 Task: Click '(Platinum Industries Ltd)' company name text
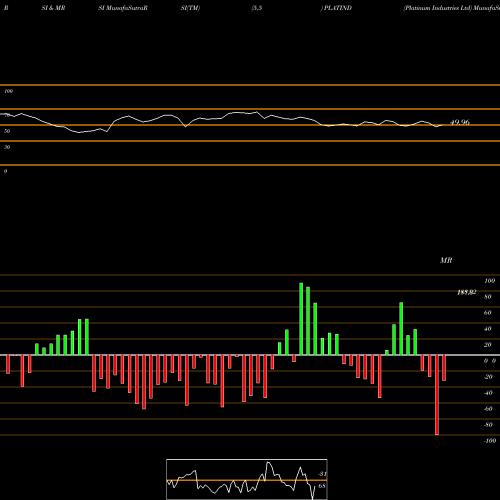(438, 8)
